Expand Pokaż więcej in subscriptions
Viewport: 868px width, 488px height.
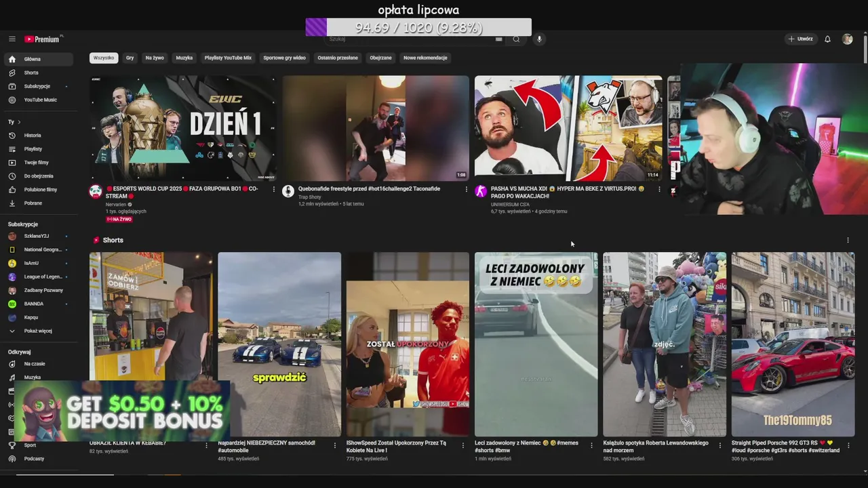point(38,331)
